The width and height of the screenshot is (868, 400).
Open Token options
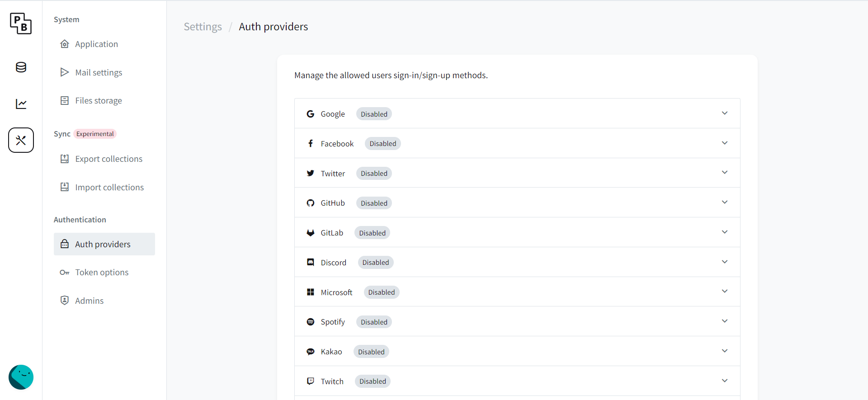(104, 272)
